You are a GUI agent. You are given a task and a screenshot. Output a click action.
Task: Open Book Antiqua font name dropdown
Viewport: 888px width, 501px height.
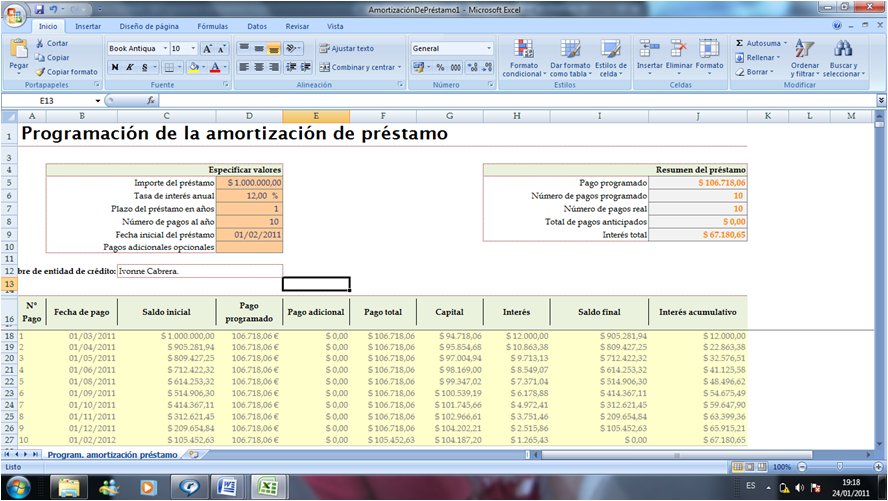pos(165,49)
